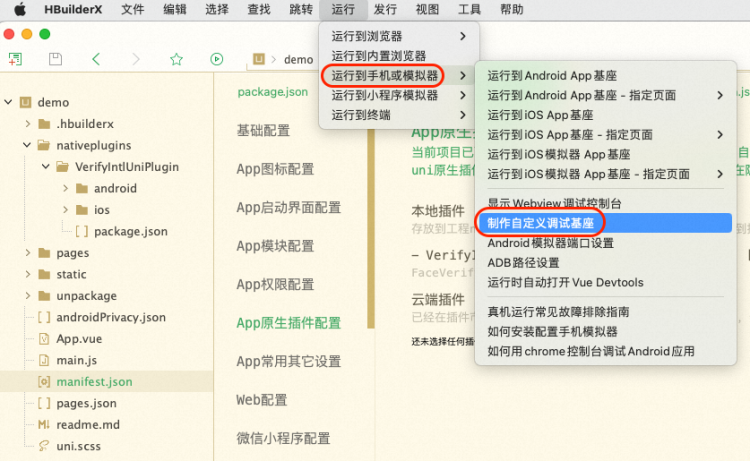
Task: Click the new file toolbar icon
Action: point(15,59)
